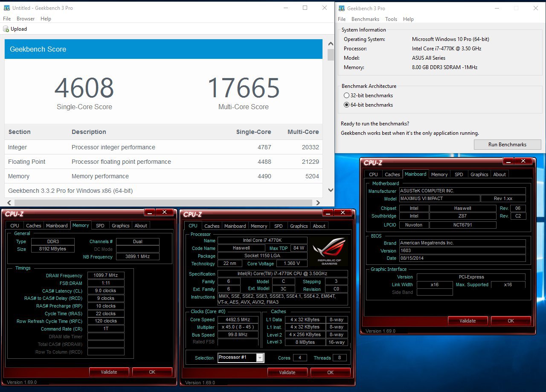This screenshot has height=392, width=546.
Task: Open Caches tab in Memory CPU-Z window
Action: [34, 226]
